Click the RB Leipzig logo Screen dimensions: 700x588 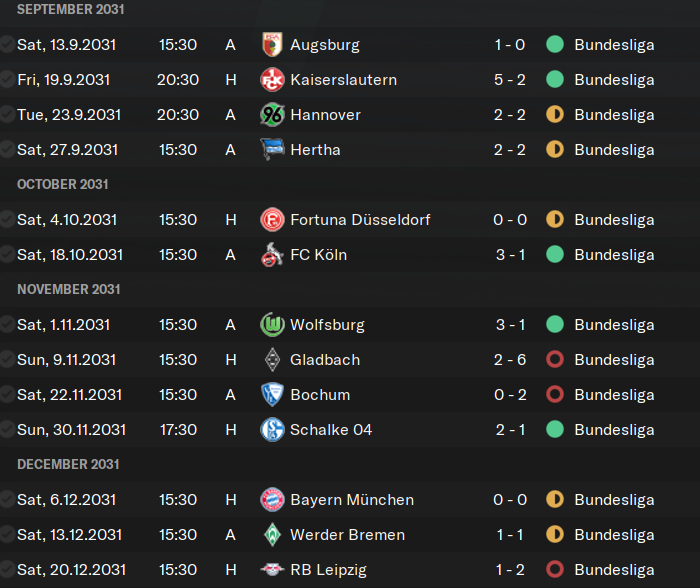point(272,569)
